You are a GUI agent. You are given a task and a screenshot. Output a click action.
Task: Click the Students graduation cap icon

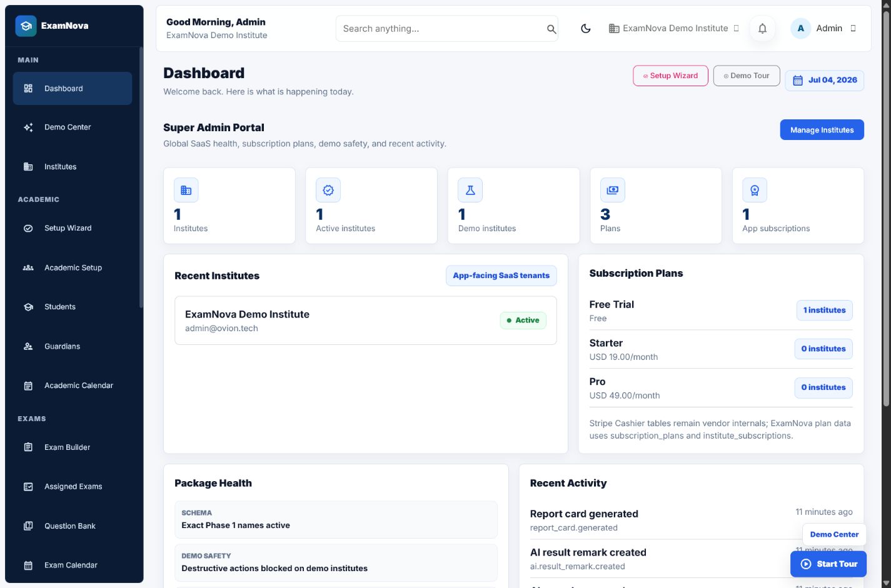pyautogui.click(x=28, y=307)
